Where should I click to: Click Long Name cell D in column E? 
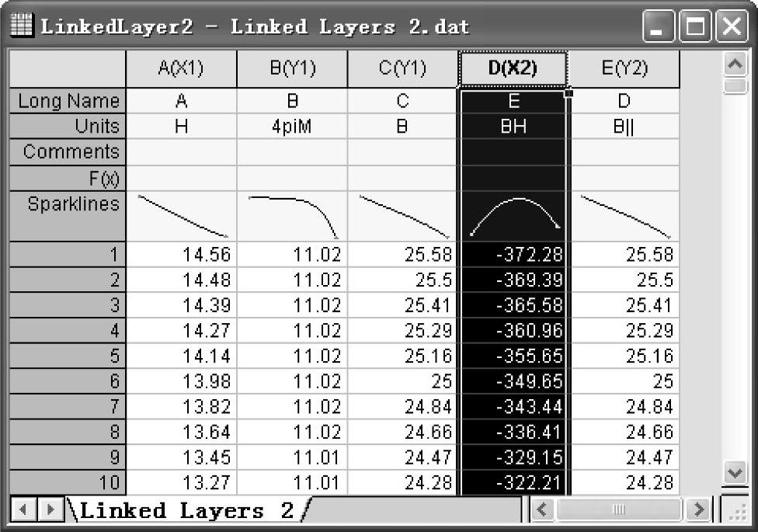point(624,101)
